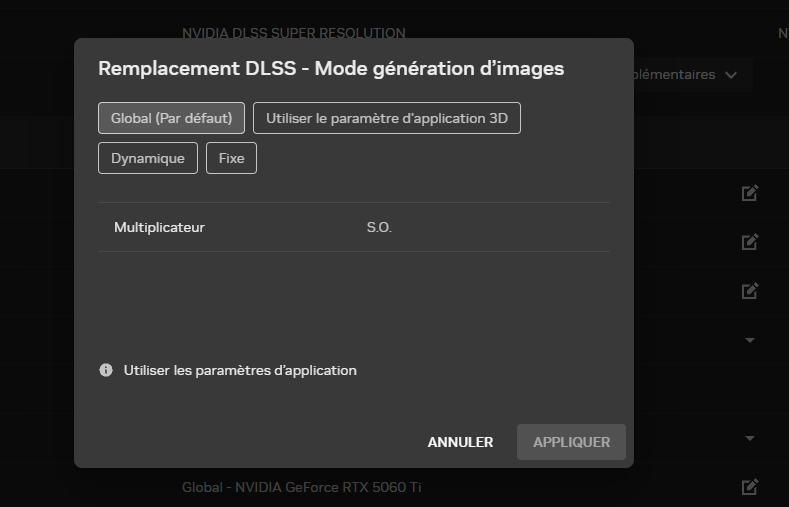789x507 pixels.
Task: Pick the Fixe mode option
Action: (x=231, y=158)
